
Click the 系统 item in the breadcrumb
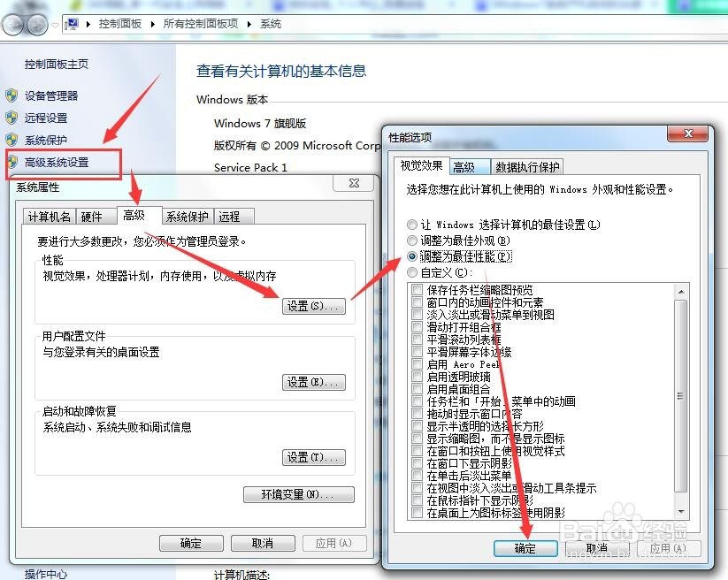270,24
